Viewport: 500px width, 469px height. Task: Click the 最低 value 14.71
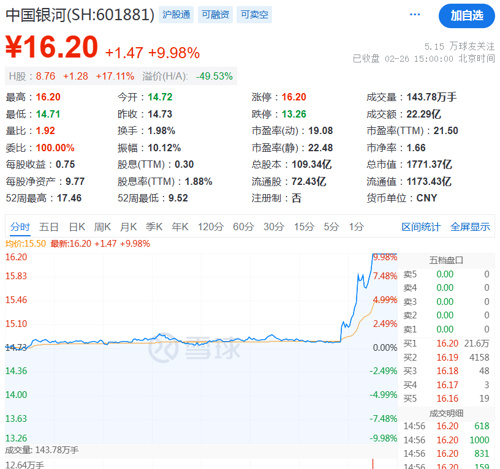(x=48, y=114)
